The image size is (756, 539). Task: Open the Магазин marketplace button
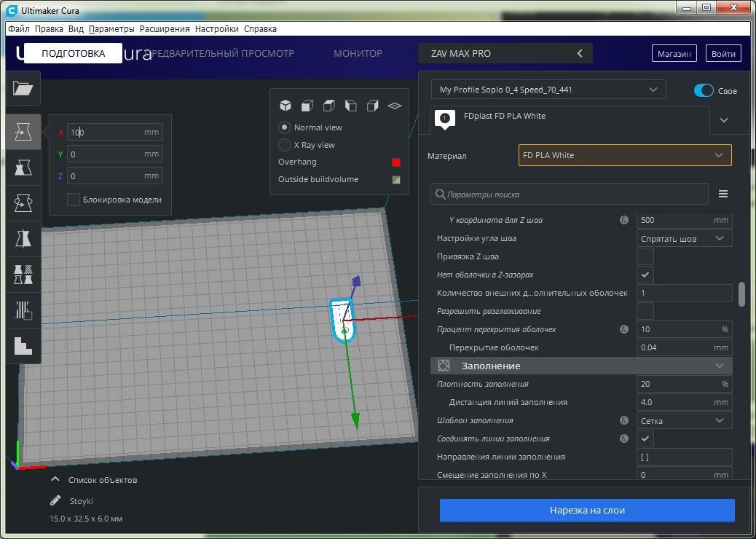tap(674, 53)
